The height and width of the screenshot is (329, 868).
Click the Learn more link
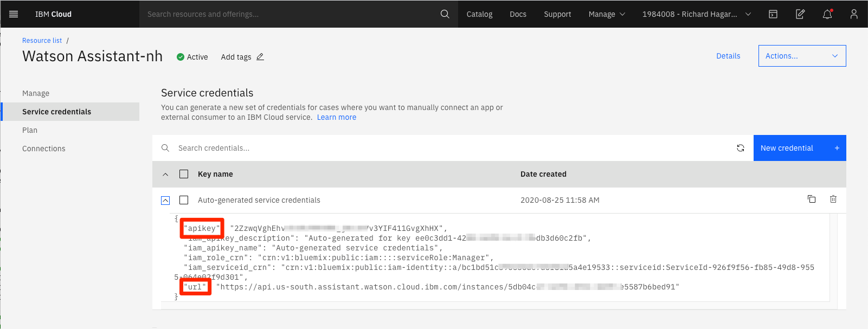[337, 117]
